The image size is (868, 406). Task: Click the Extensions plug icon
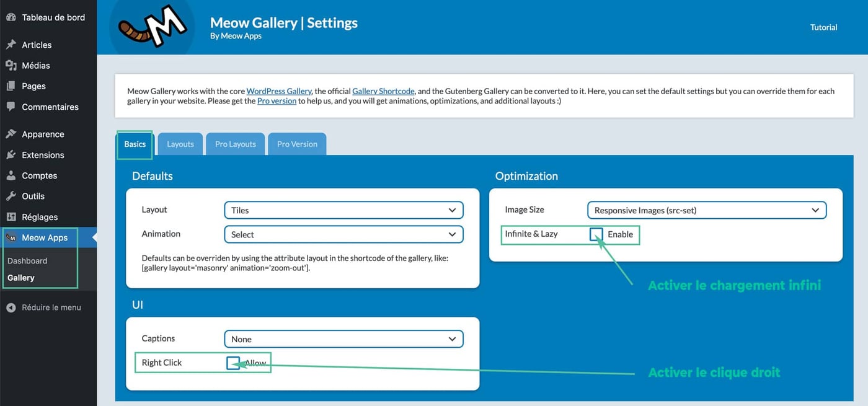(11, 155)
